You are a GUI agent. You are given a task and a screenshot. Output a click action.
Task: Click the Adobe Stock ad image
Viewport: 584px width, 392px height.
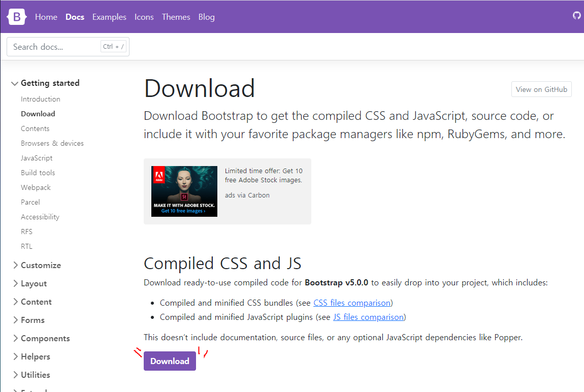pyautogui.click(x=184, y=191)
